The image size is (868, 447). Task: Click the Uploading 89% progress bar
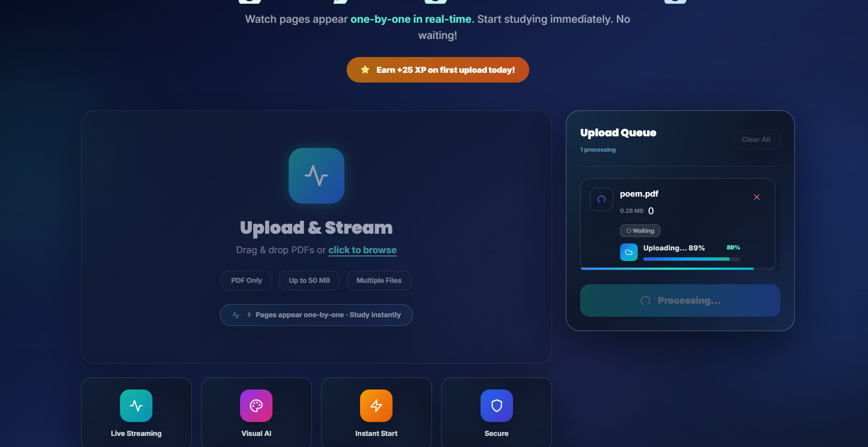(691, 259)
